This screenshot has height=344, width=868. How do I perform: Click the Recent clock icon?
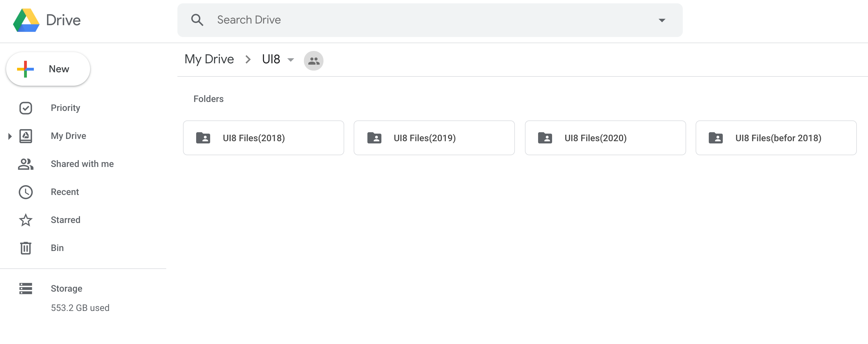point(26,192)
